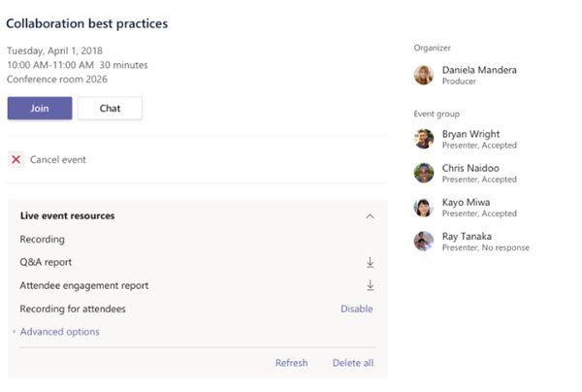Click Ray Tanaka's profile picture
Screen dimensions: 582x392
point(424,241)
